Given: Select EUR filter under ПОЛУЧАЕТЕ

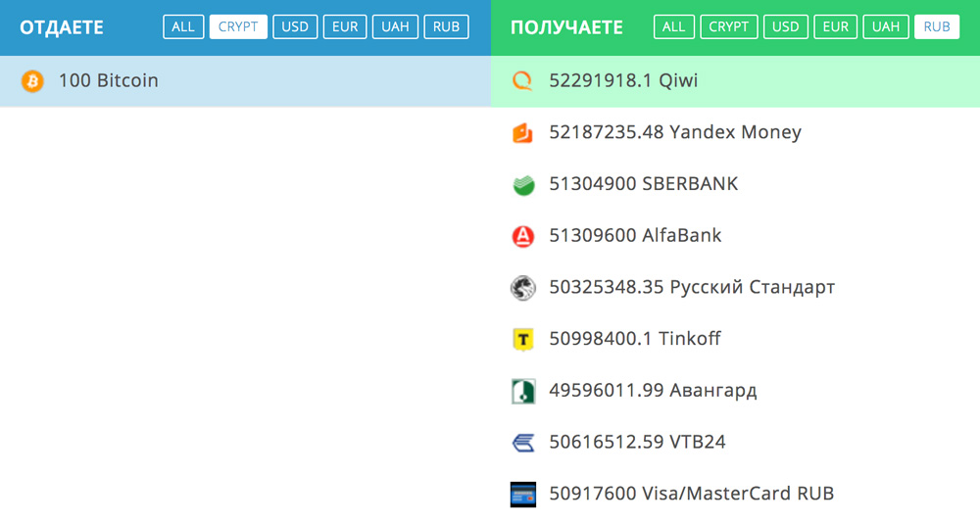Looking at the screenshot, I should pyautogui.click(x=836, y=26).
